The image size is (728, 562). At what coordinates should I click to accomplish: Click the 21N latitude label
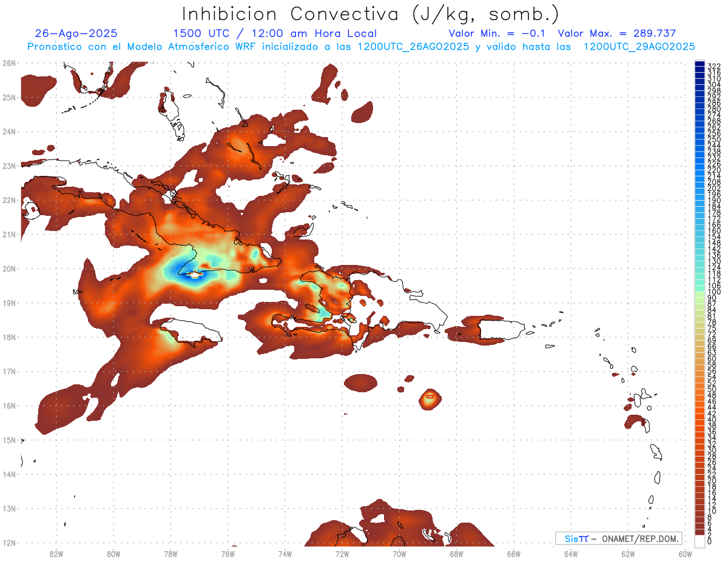click(x=8, y=234)
